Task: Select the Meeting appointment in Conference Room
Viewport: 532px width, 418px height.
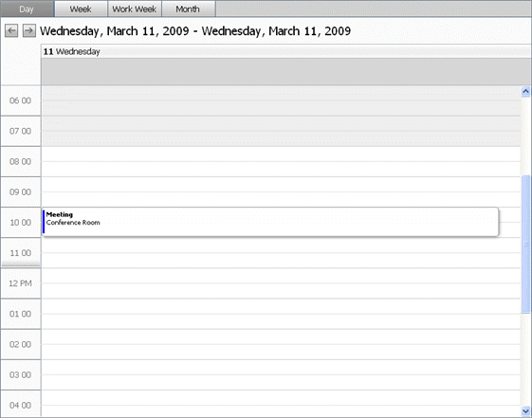Action: coord(270,222)
